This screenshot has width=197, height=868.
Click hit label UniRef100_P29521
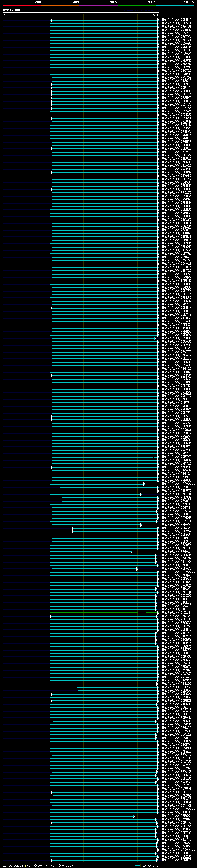point(177,111)
